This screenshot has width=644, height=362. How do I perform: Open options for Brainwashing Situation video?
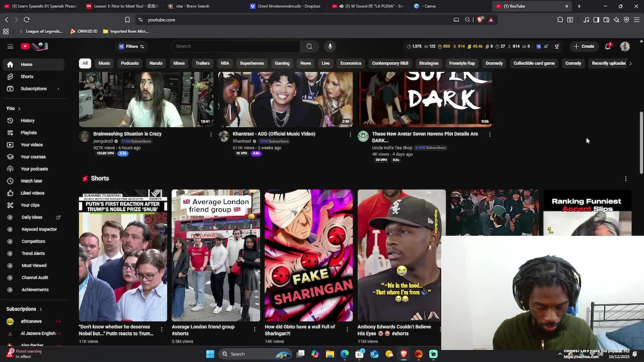(211, 134)
